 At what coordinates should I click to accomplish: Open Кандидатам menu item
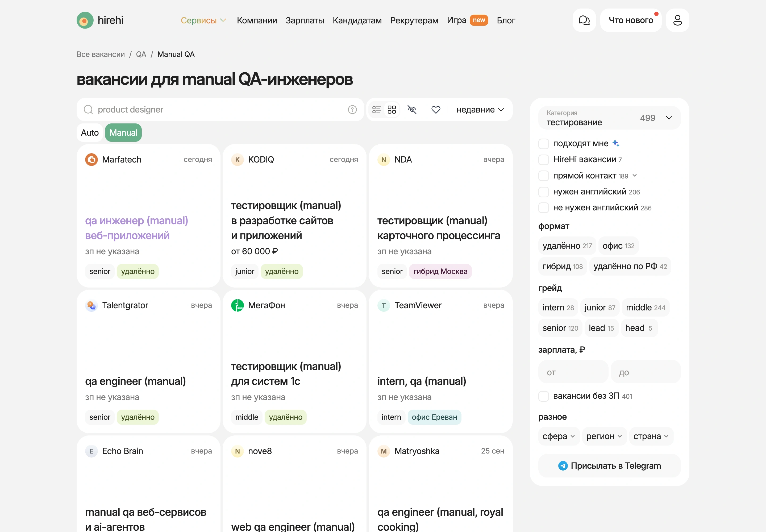pyautogui.click(x=357, y=20)
